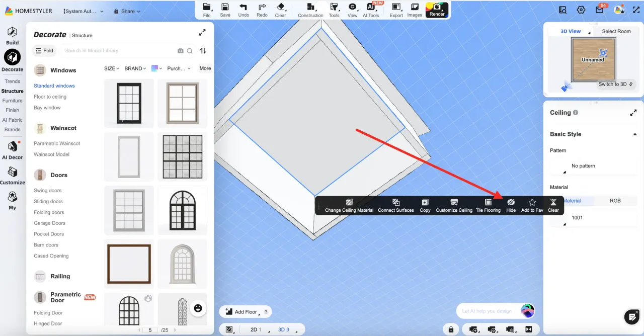Open the BRAND filter dropdown
Screen dimensions: 644x336
tap(135, 68)
